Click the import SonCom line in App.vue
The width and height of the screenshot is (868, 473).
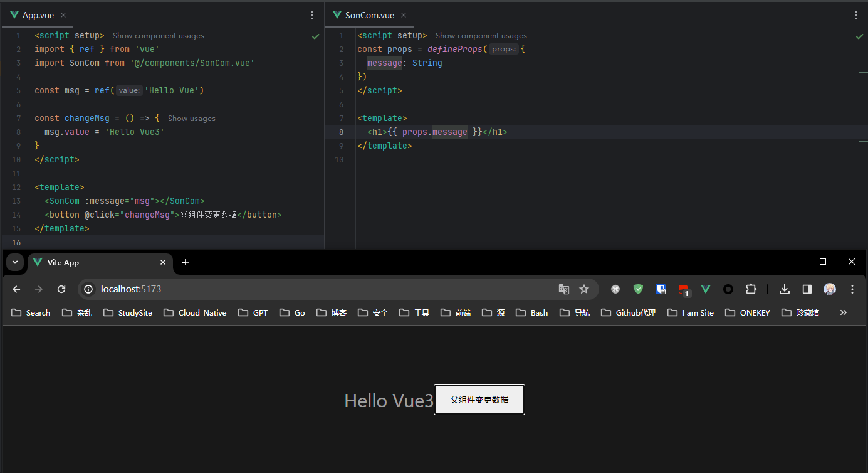tap(145, 63)
